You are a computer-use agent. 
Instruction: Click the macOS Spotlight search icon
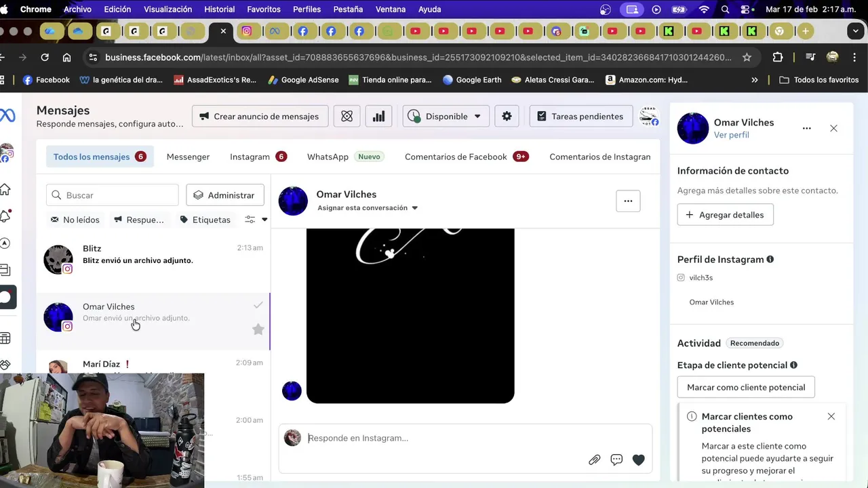coord(726,9)
